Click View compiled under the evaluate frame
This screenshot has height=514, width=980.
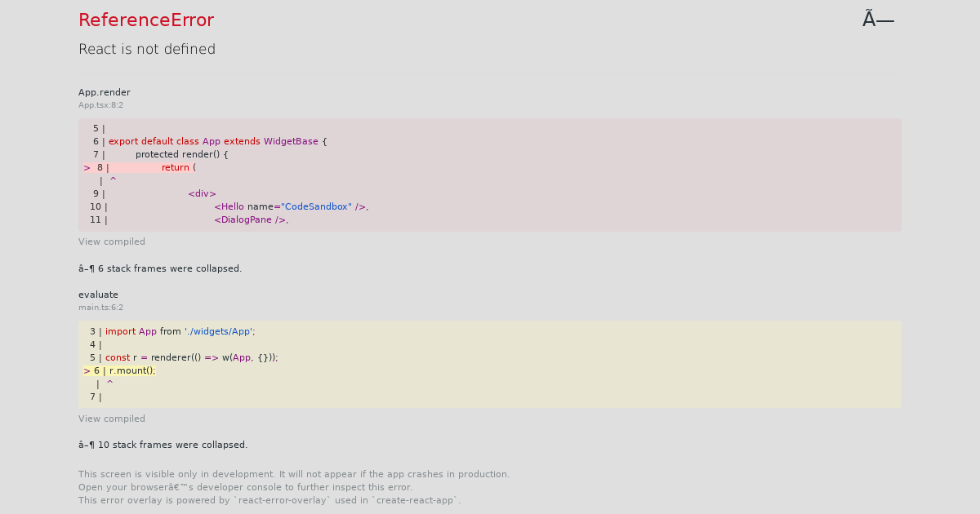point(111,418)
